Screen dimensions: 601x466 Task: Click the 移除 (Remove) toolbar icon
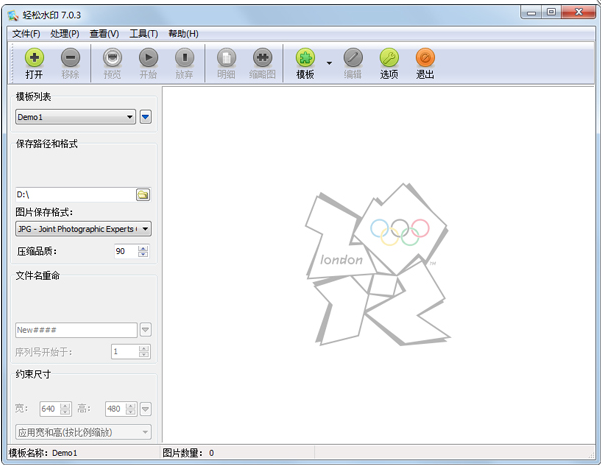coord(70,59)
